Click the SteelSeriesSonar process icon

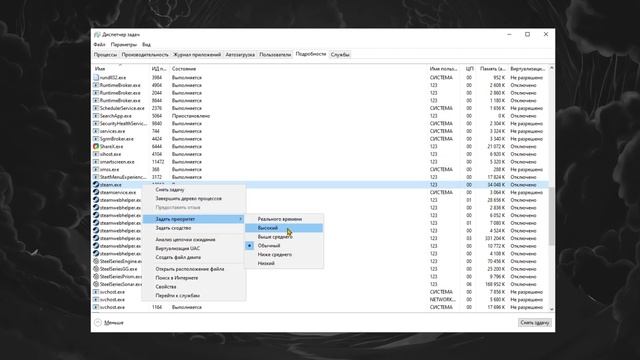[x=96, y=284]
